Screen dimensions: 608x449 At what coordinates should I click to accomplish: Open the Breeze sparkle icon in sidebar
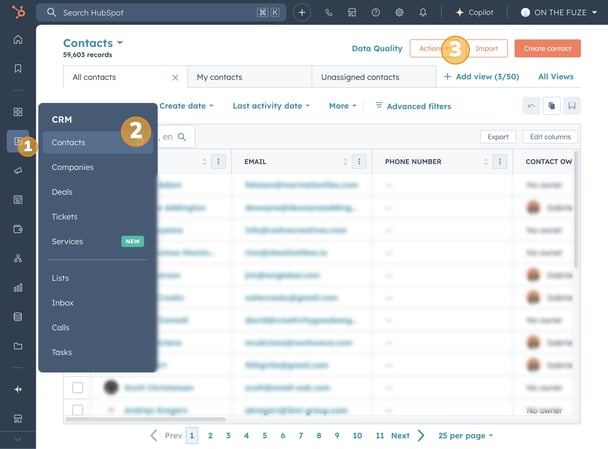point(18,389)
